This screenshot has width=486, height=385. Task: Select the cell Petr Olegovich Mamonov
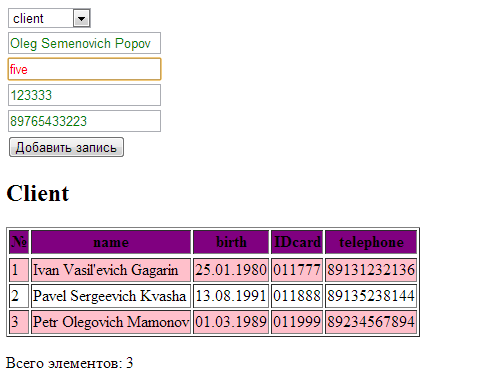tap(111, 322)
